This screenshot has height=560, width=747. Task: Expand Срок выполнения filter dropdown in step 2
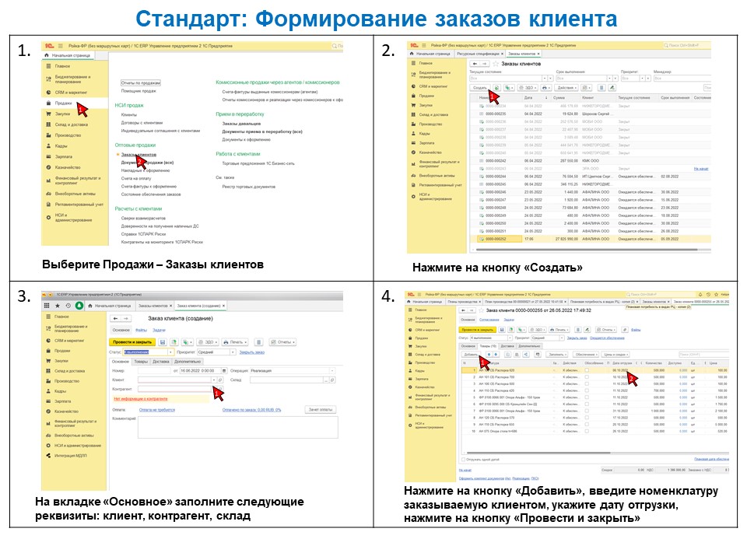click(x=608, y=78)
